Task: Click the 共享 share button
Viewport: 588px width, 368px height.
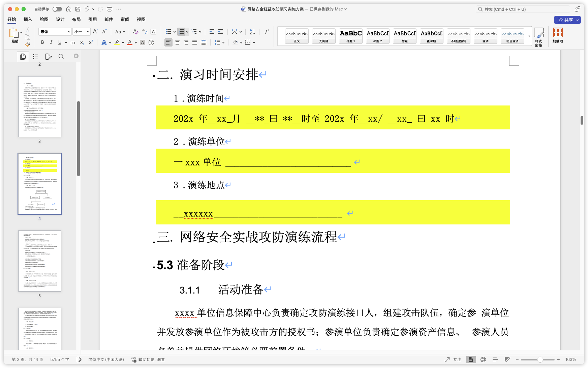Action: pyautogui.click(x=567, y=20)
